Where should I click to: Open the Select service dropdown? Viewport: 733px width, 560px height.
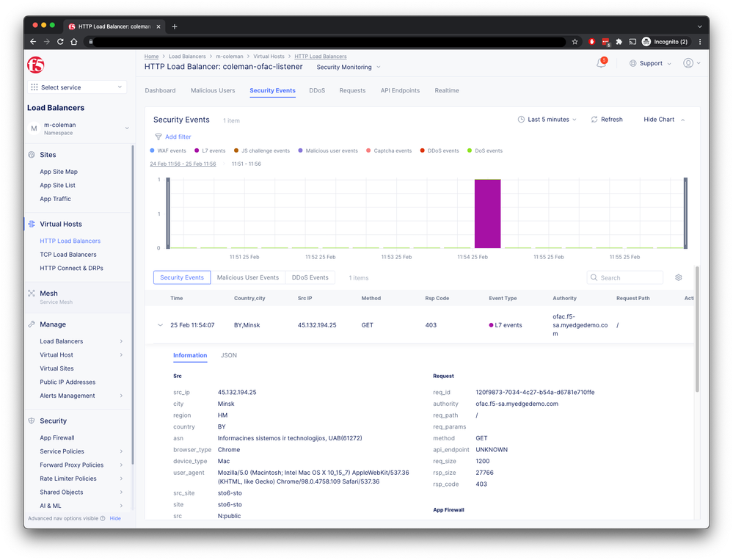(x=77, y=87)
